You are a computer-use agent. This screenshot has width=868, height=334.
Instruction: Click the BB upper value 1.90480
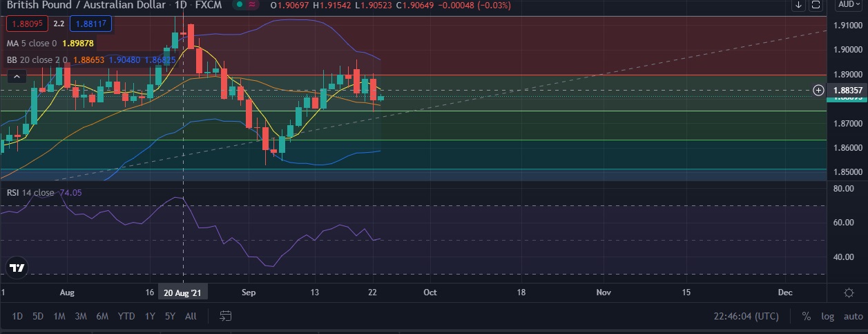pos(124,60)
